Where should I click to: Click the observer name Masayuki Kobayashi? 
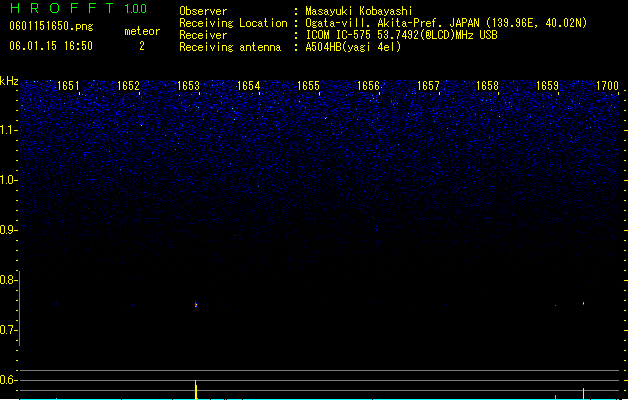click(x=359, y=11)
